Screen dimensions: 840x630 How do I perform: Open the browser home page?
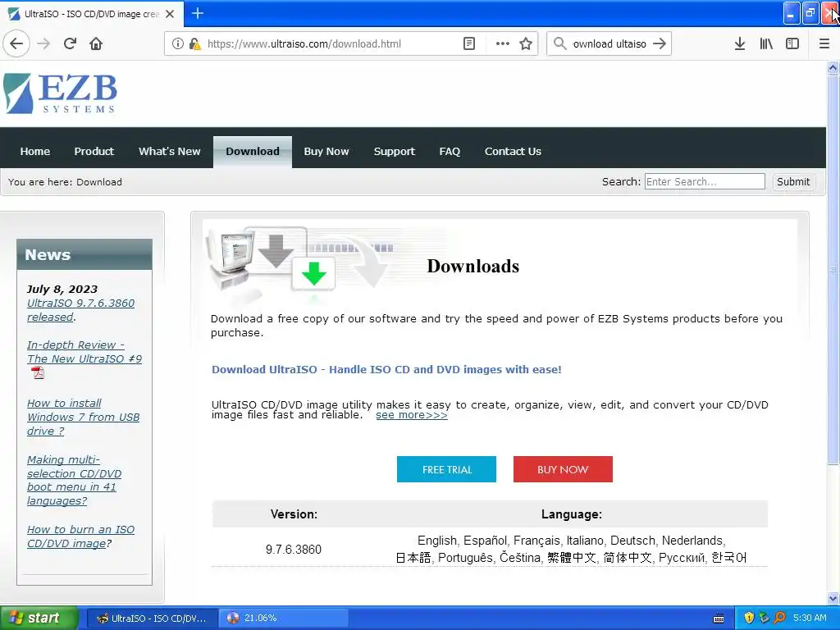click(x=96, y=44)
